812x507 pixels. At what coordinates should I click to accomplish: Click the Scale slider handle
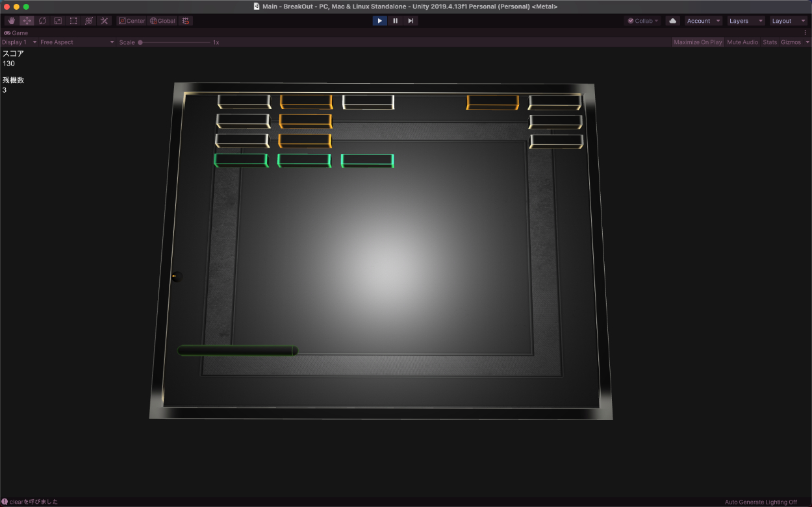point(140,42)
